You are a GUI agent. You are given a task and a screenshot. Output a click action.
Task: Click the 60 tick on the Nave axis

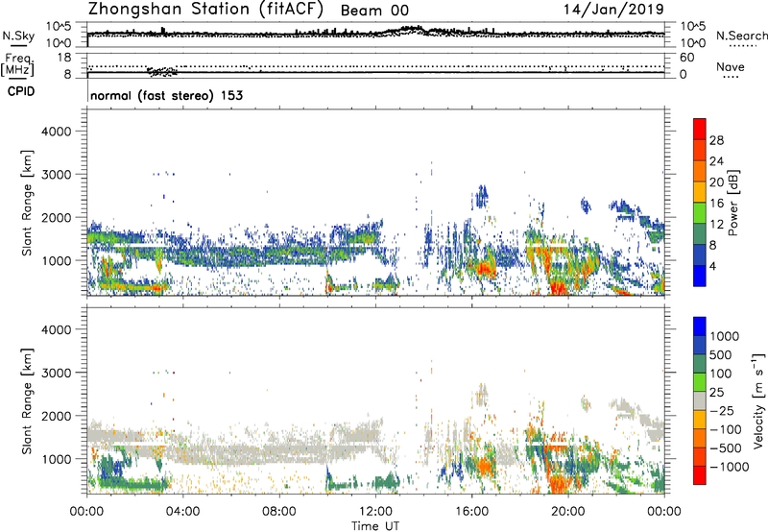point(686,58)
